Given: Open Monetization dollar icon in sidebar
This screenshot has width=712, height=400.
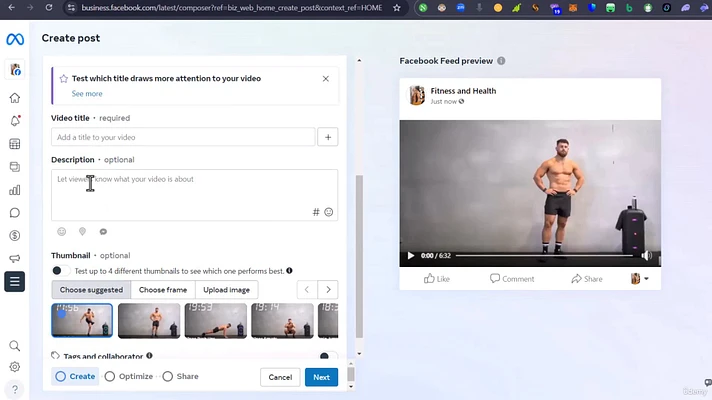Looking at the screenshot, I should tap(14, 236).
